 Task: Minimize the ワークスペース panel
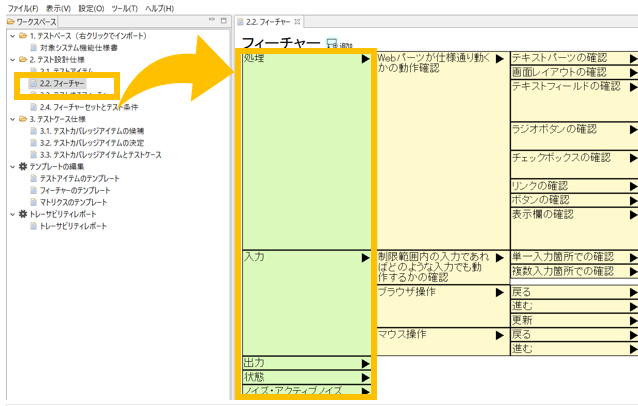pos(212,20)
